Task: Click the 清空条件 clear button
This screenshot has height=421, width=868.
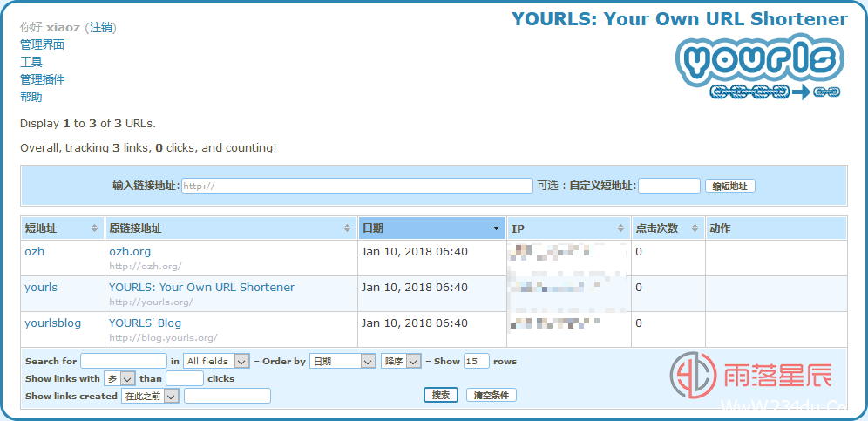Action: tap(491, 396)
